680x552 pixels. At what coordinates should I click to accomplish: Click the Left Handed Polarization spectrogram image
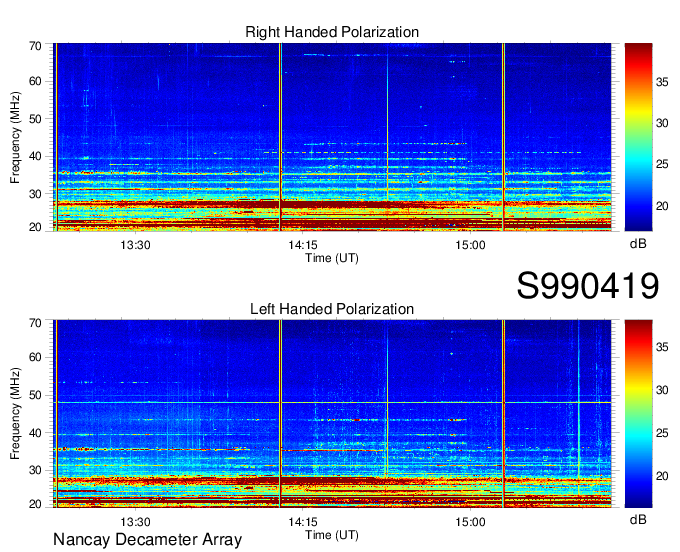pos(332,414)
